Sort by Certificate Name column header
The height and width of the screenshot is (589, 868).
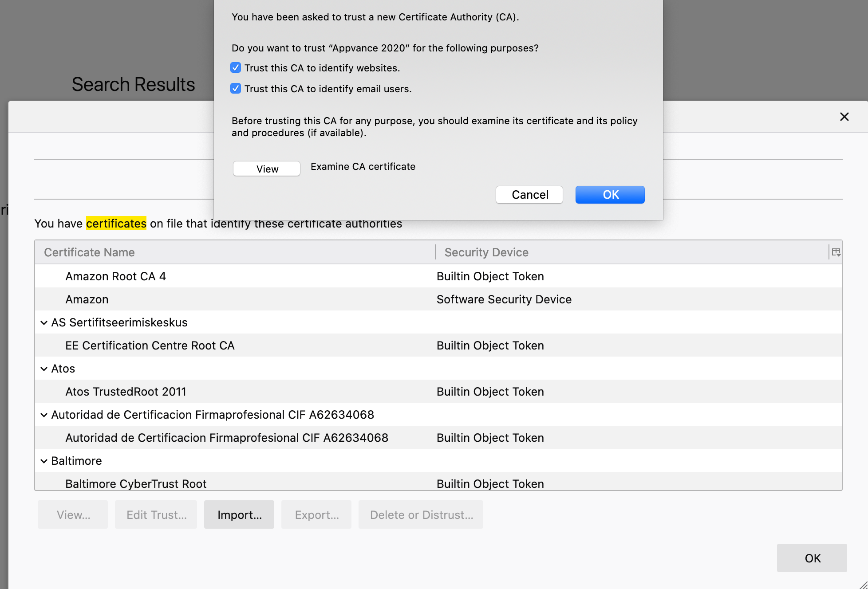click(x=235, y=252)
